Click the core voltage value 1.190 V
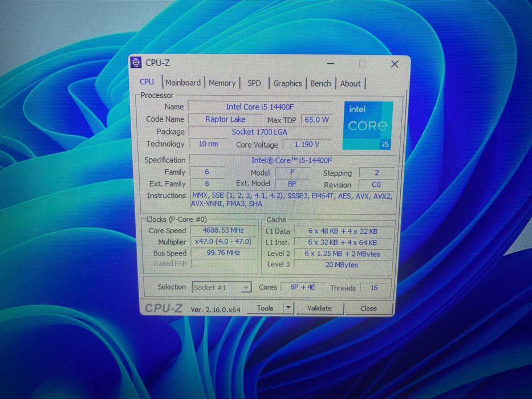This screenshot has width=532, height=399. coord(307,145)
